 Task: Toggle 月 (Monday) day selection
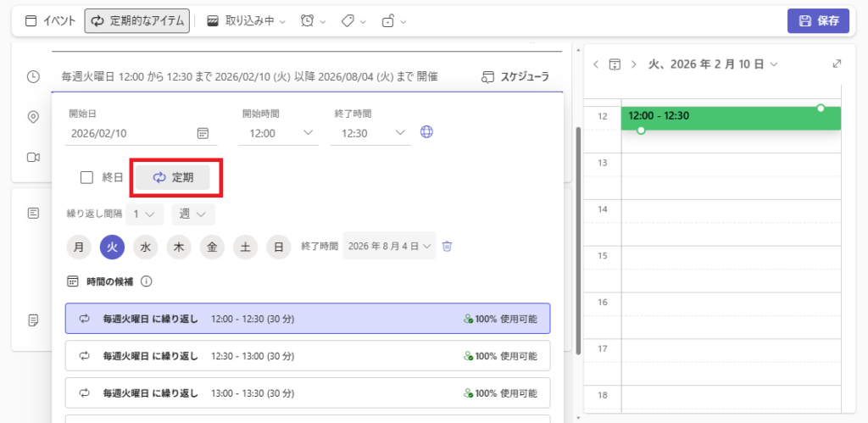(x=79, y=247)
